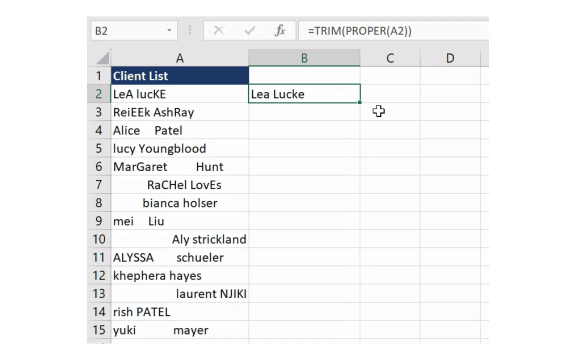
Task: Select row 7 header
Action: tap(99, 184)
